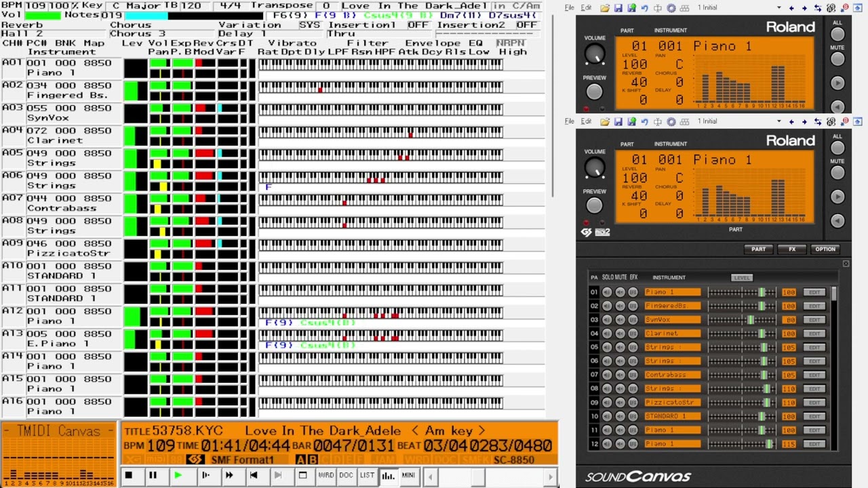Click next preset arrow in upper Sound Canvas toolbar
Viewport: 868px width, 488px height.
[804, 8]
